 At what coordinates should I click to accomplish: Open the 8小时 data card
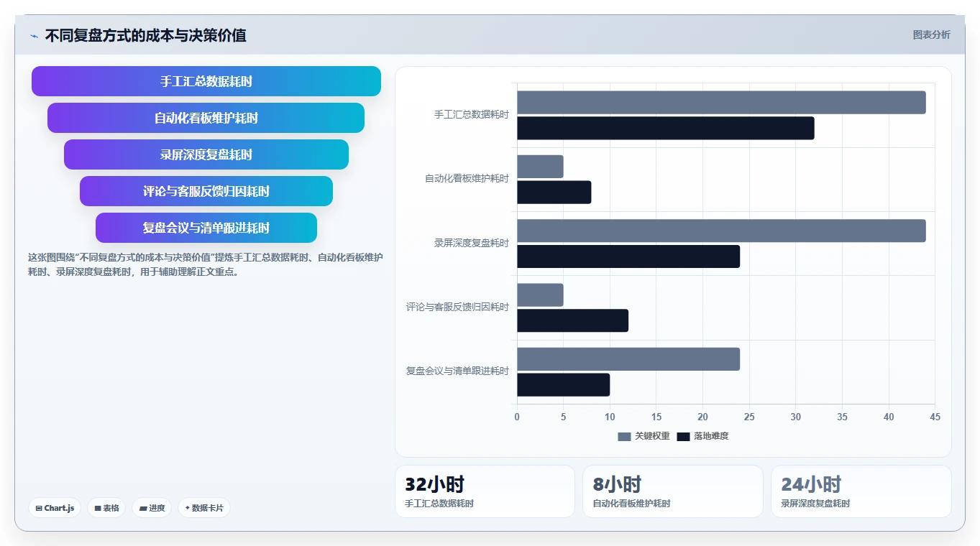coord(672,491)
